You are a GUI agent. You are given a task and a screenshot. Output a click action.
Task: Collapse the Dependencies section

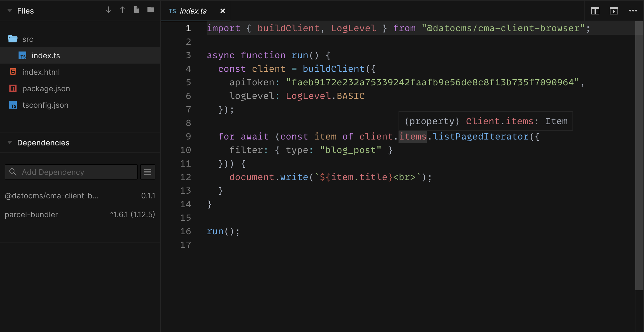point(9,142)
